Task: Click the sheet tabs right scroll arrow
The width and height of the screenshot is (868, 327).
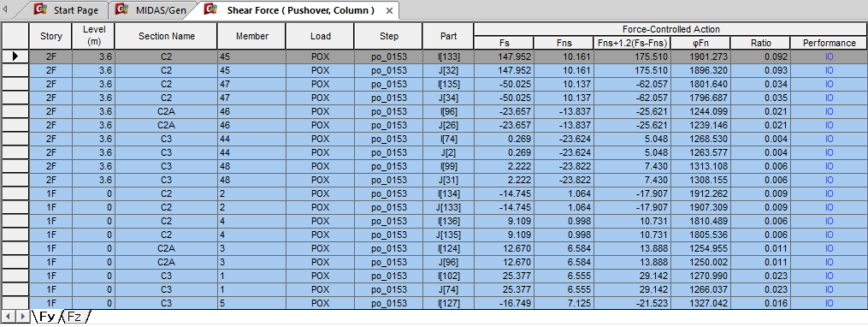Action: (x=22, y=316)
